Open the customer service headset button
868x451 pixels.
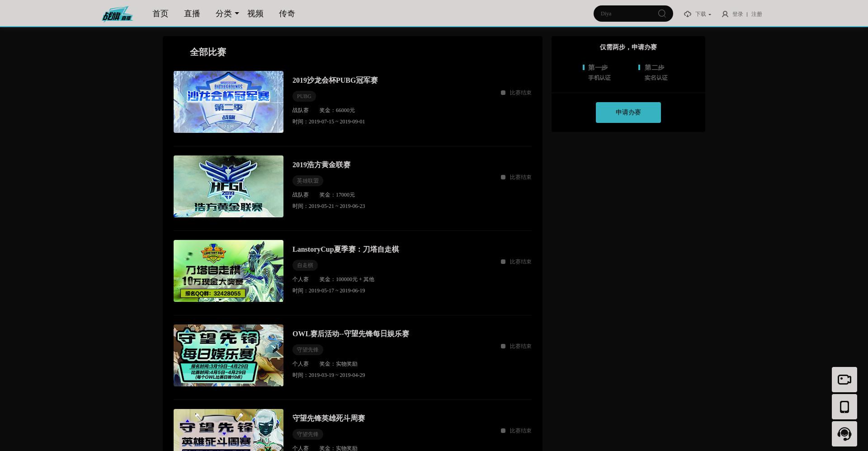[x=844, y=434]
